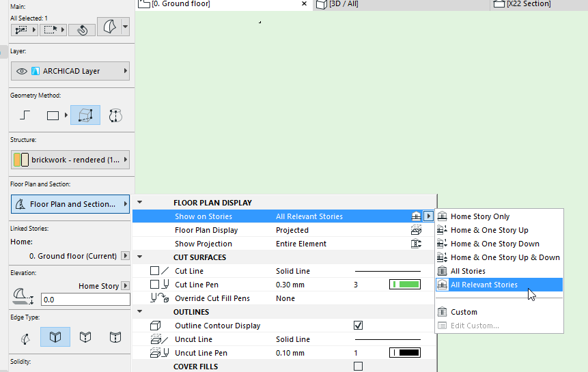Screen dimensions: 588x372
Task: Click the magic wand chain icon
Action: click(x=82, y=29)
